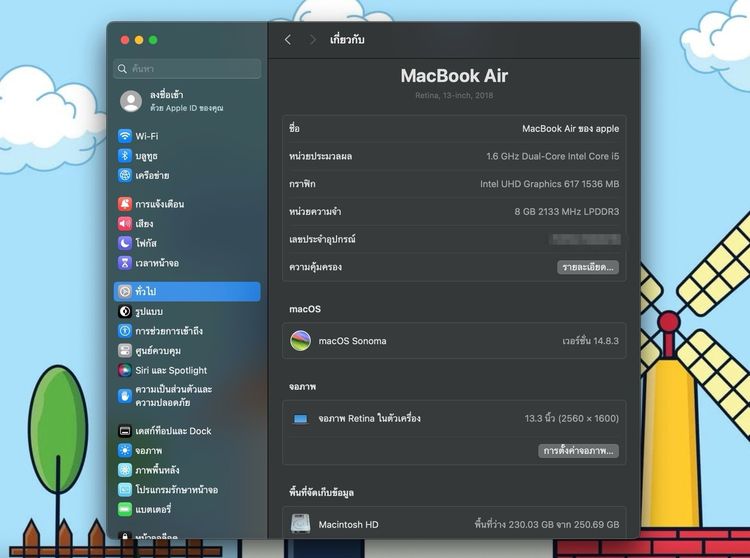Image resolution: width=750 pixels, height=558 pixels.
Task: Click the Apple ID avatar icon
Action: [131, 101]
